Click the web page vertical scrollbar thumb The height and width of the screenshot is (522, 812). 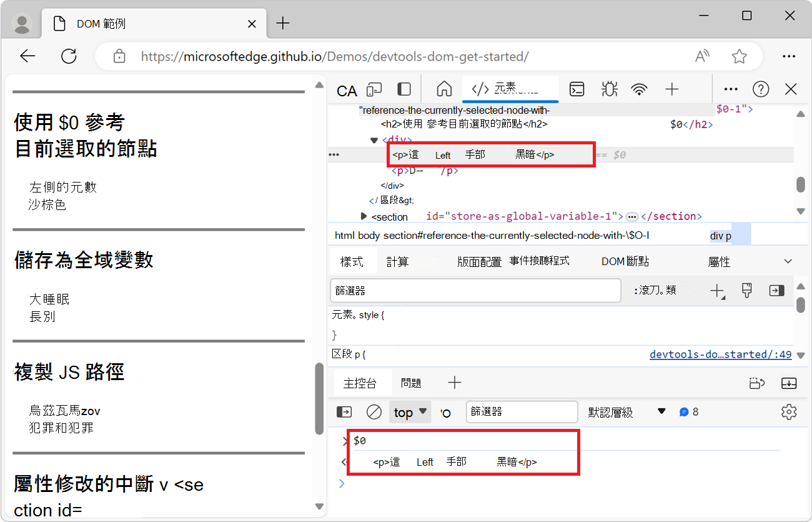(319, 398)
